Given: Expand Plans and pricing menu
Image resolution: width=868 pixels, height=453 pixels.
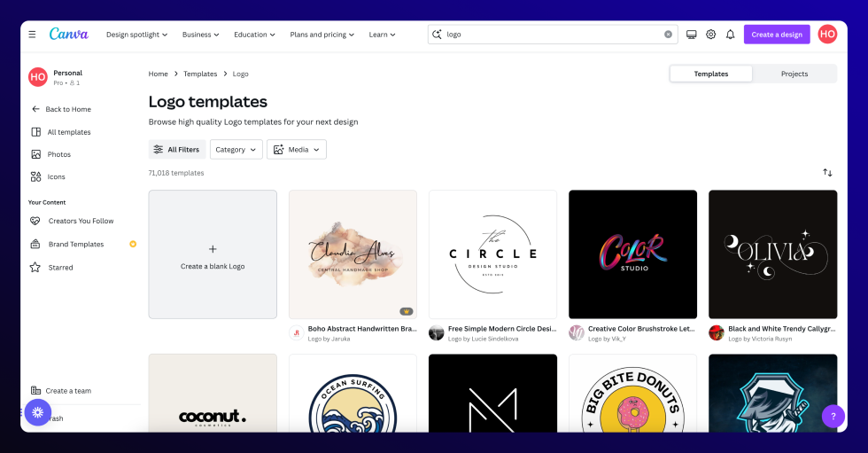Looking at the screenshot, I should 322,35.
